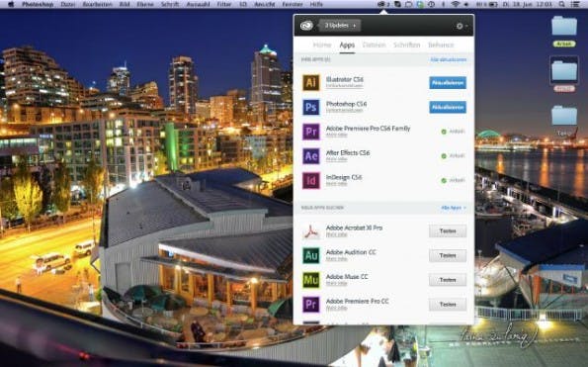
Task: Update Photoshop CS6 with Aktualisieren button
Action: [448, 107]
